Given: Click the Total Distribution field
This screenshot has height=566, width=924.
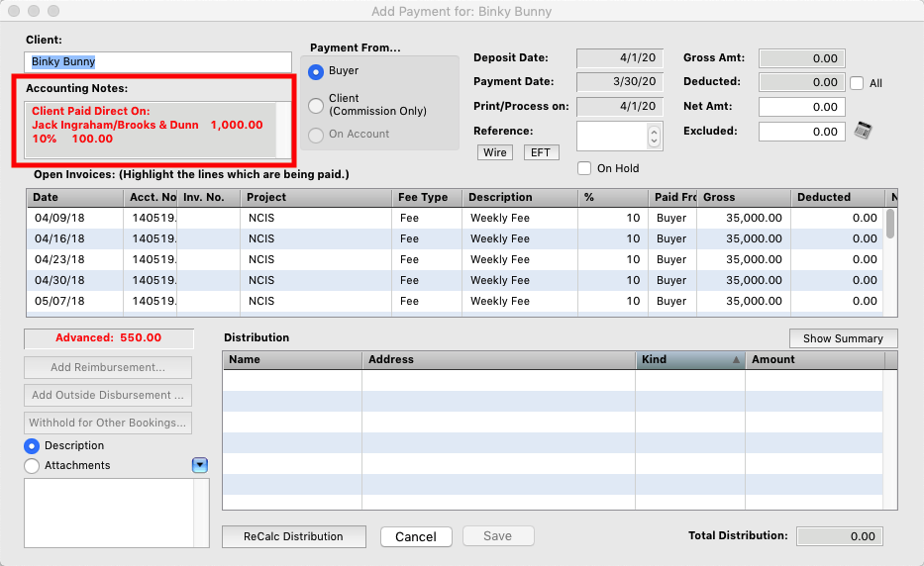Looking at the screenshot, I should click(840, 536).
